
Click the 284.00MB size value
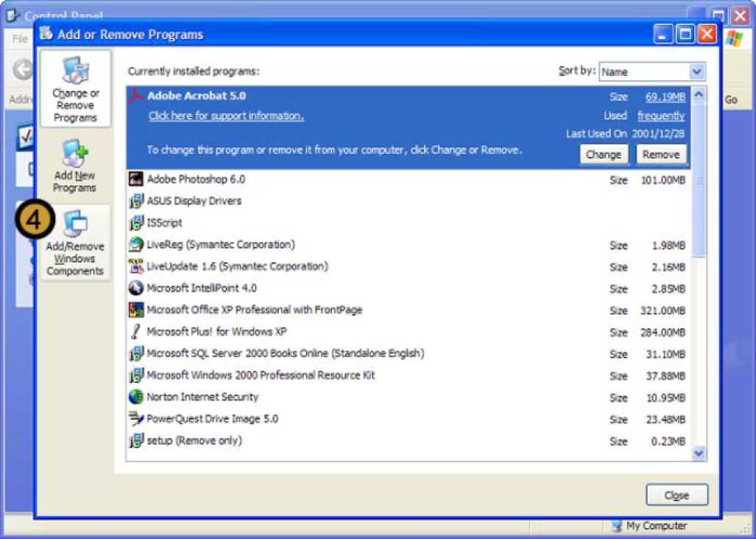pos(663,333)
